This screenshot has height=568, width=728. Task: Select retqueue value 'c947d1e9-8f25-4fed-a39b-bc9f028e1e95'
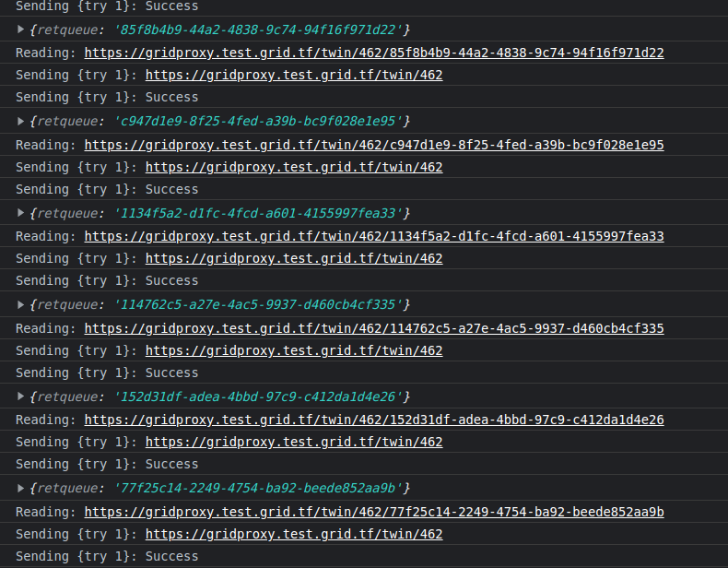(258, 121)
